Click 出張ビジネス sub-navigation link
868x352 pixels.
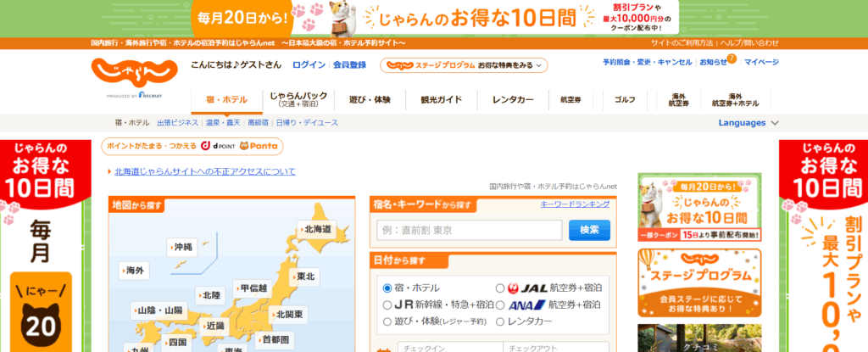pos(177,123)
